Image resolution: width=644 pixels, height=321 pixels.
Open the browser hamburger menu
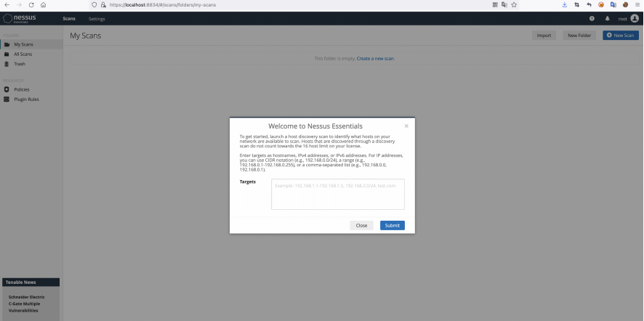637,5
